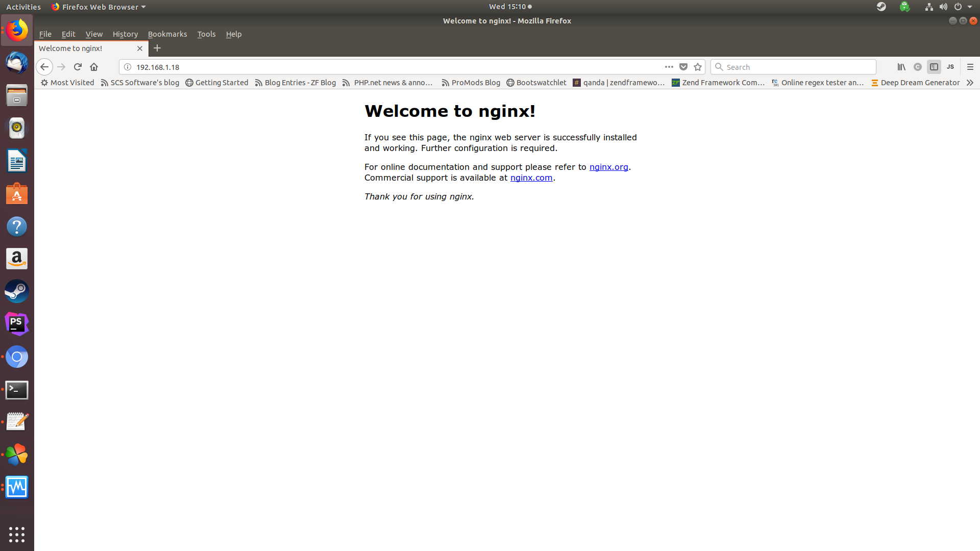Show more bookmarks chevron
980x551 pixels.
[x=970, y=83]
